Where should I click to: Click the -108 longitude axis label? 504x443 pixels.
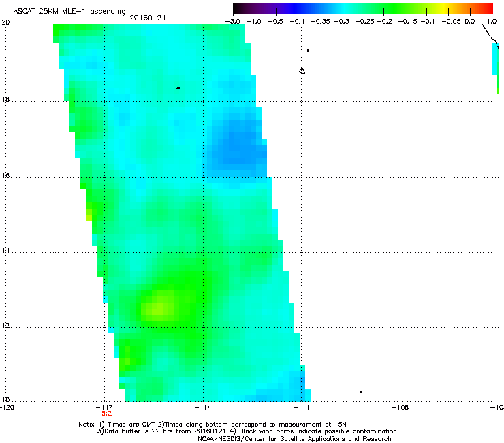tap(400, 408)
